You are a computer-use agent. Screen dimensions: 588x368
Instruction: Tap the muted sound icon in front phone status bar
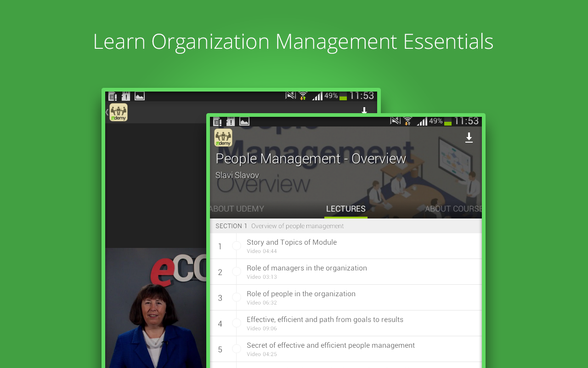(x=395, y=121)
